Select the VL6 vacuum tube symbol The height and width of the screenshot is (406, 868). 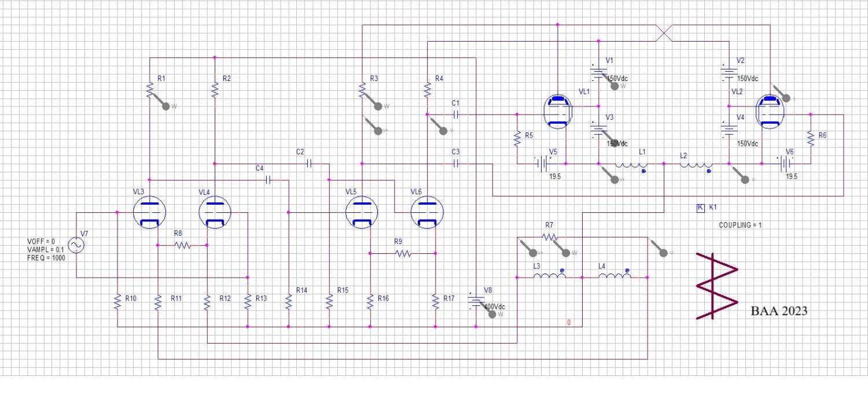(427, 213)
